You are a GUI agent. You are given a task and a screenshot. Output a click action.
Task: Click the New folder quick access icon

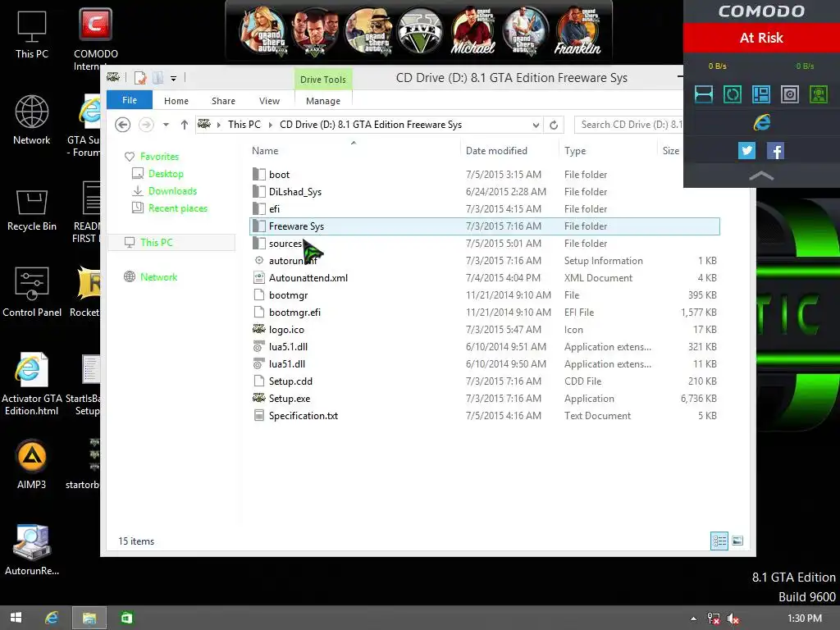tap(158, 78)
